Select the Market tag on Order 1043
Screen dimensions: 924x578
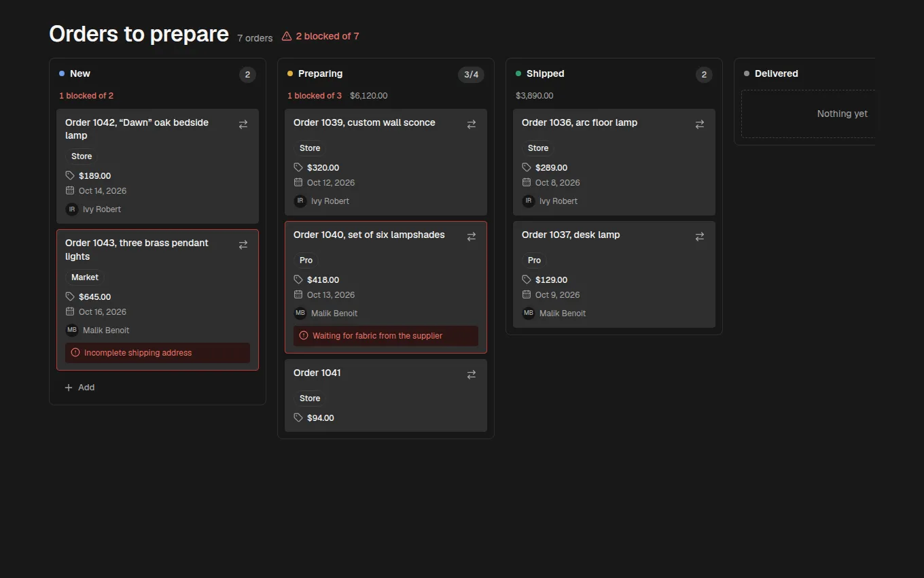tap(85, 277)
